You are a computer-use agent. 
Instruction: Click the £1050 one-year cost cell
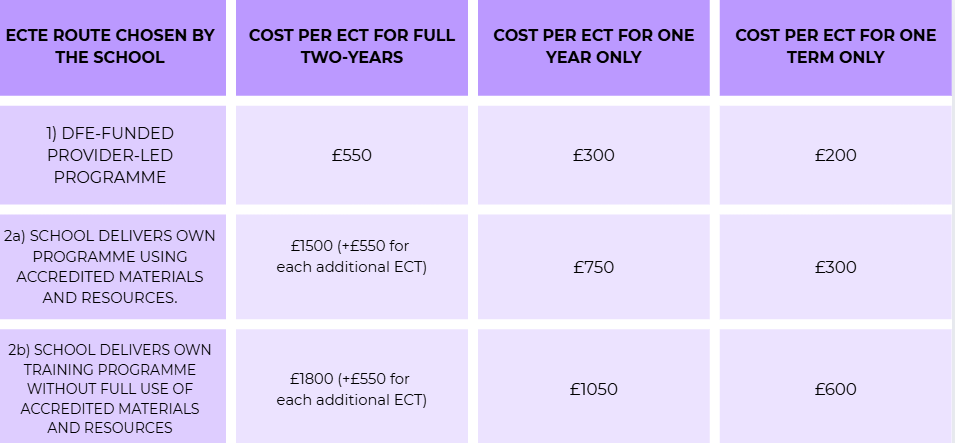point(594,389)
